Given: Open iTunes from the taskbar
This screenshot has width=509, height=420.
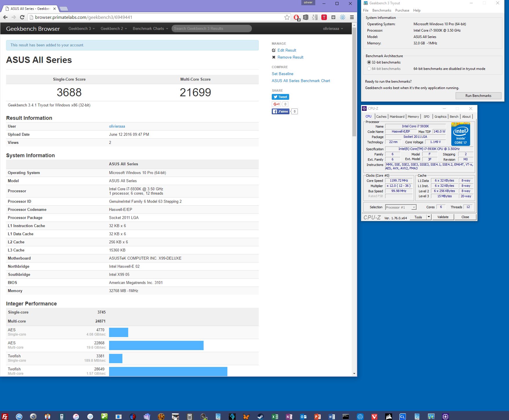Looking at the screenshot, I should click(76, 417).
